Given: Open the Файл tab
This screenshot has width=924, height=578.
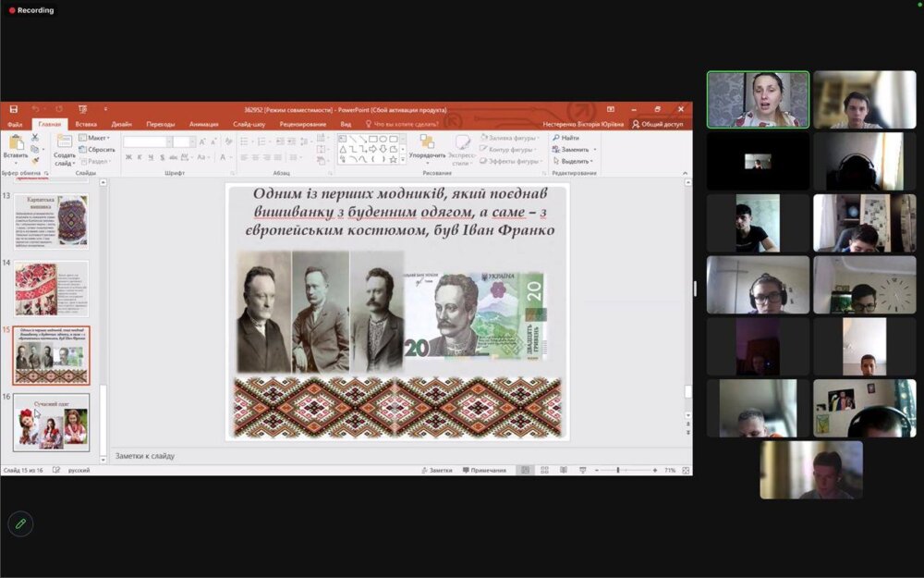Looking at the screenshot, I should click(x=15, y=125).
